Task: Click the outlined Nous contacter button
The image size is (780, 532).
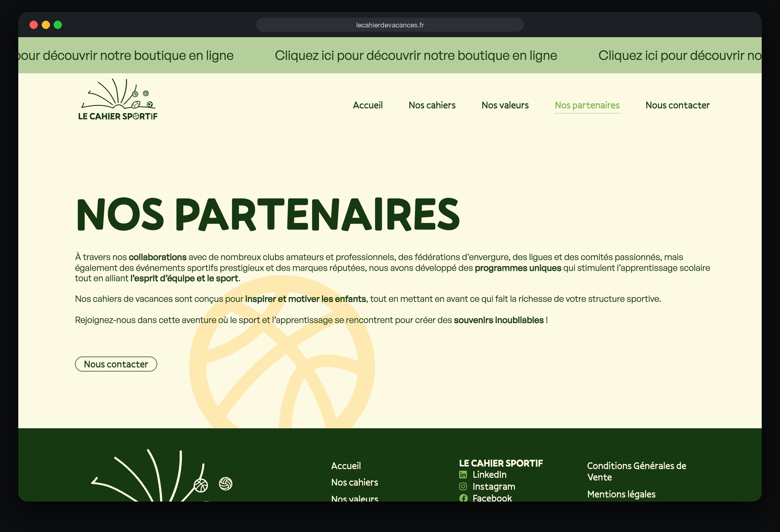Action: [x=116, y=364]
